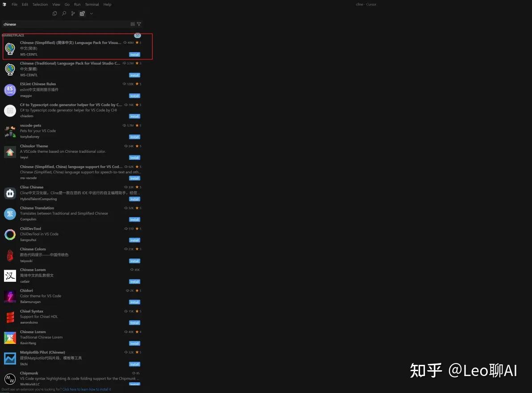Image resolution: width=532 pixels, height=393 pixels.
Task: Click the Chinolor Theme house icon
Action: [10, 152]
